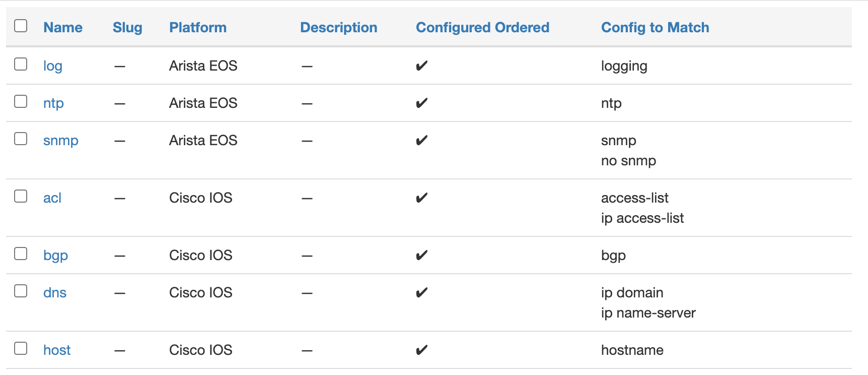The image size is (868, 375).
Task: Sort the table by Platform
Action: point(197,28)
